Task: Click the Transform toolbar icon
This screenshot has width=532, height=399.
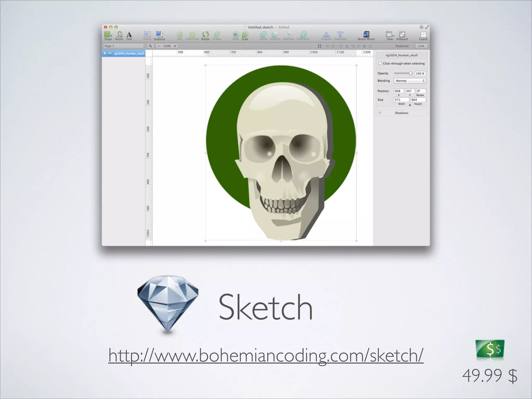Action: click(192, 36)
